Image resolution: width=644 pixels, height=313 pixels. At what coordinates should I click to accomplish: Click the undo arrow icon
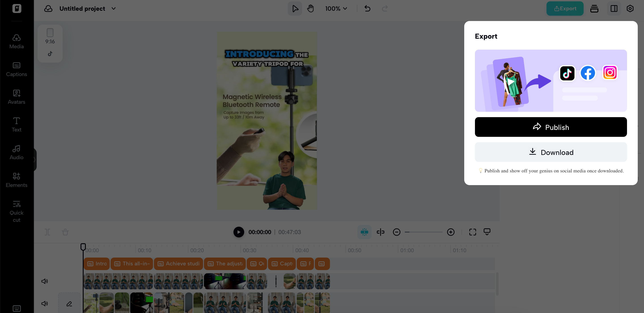point(367,8)
